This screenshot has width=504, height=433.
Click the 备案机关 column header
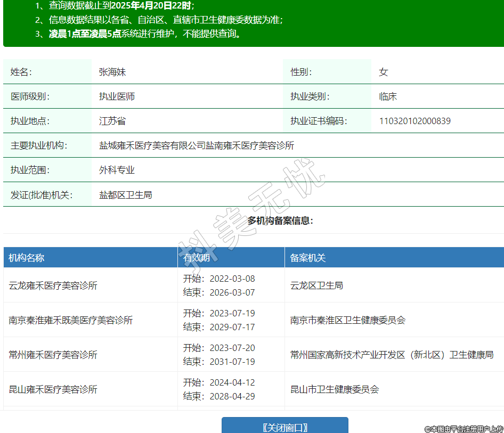[308, 258]
